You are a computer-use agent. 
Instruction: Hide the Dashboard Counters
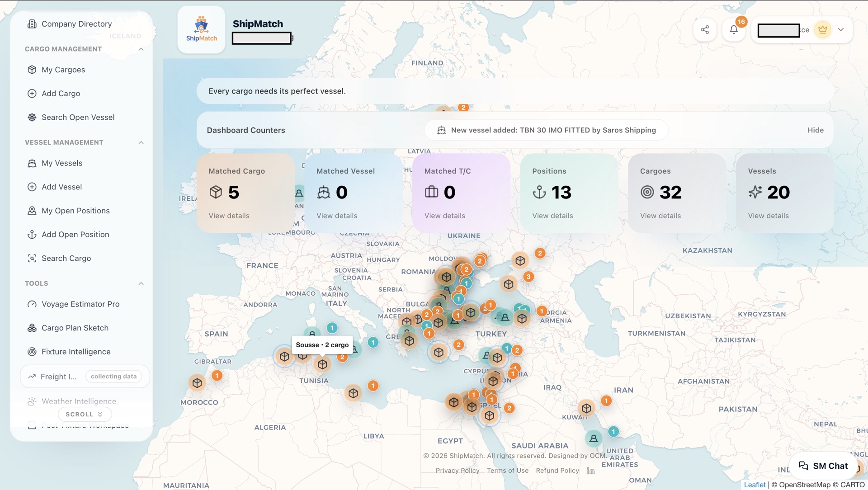click(x=815, y=130)
